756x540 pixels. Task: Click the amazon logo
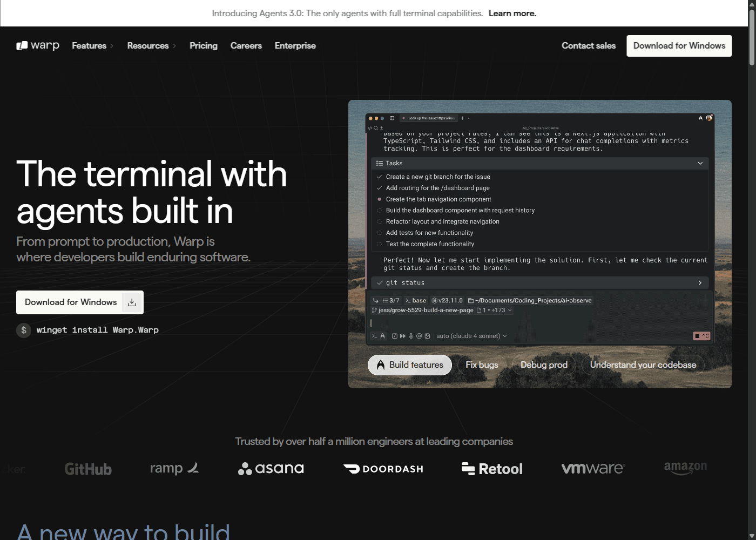tap(685, 468)
